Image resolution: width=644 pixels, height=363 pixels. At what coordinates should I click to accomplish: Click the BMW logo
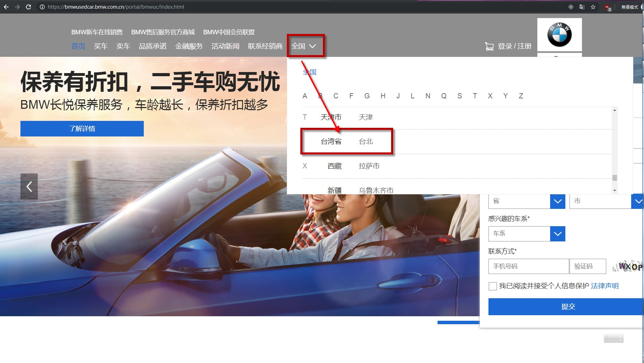(559, 35)
